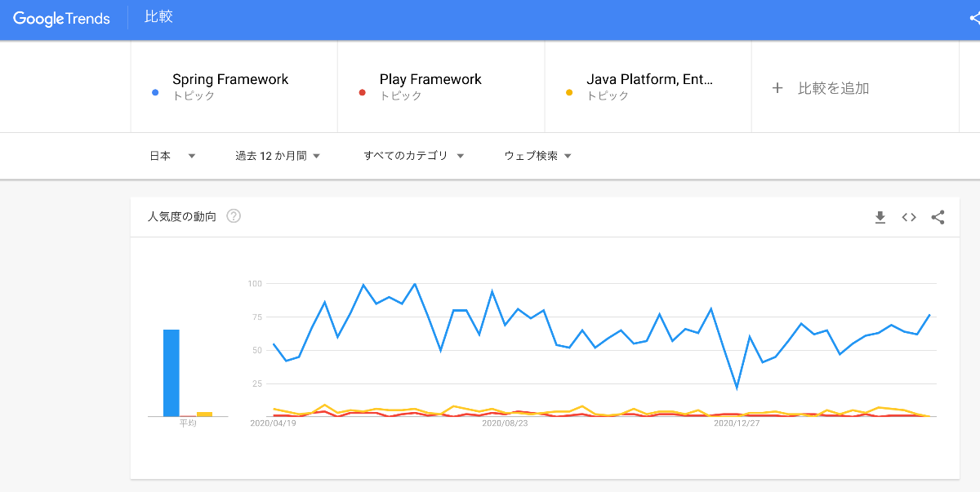Click the yellow dot beside Java Platform
This screenshot has width=980, height=492.
570,93
